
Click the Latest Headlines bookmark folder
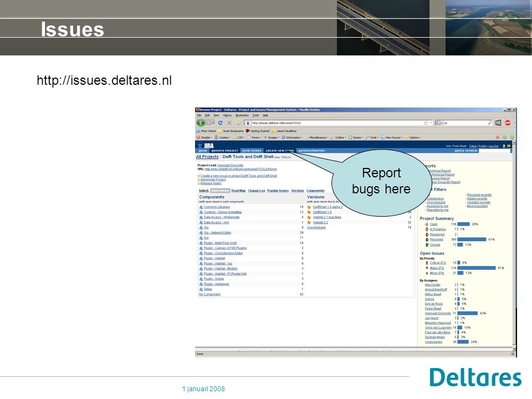pos(284,131)
